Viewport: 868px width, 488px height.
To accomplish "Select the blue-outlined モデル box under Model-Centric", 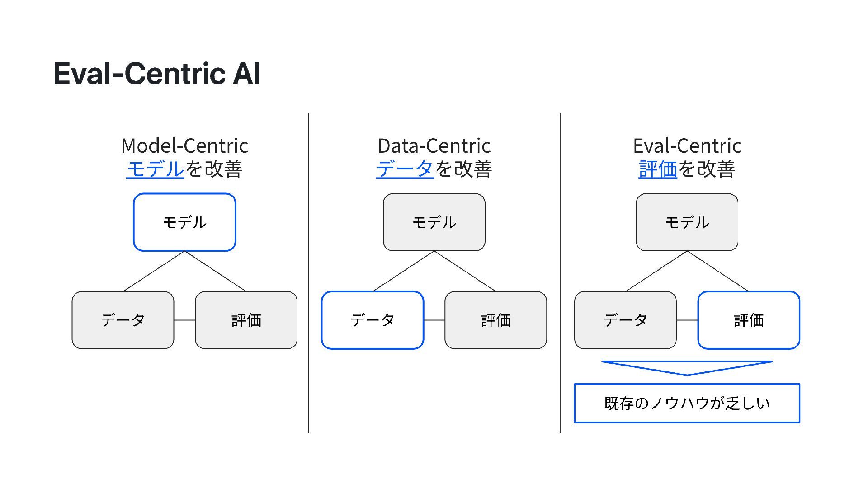I will (x=184, y=222).
